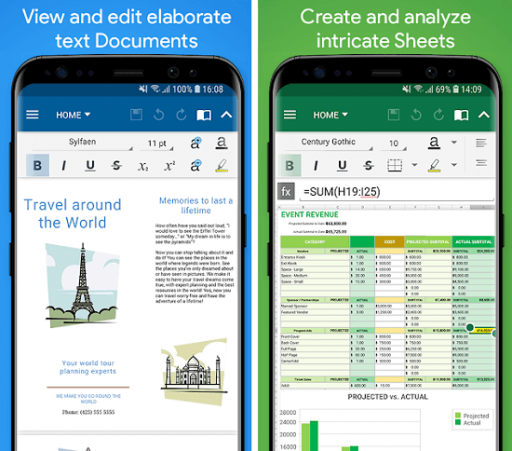
Task: Align text icon in Sheets top row
Action: pos(481,143)
